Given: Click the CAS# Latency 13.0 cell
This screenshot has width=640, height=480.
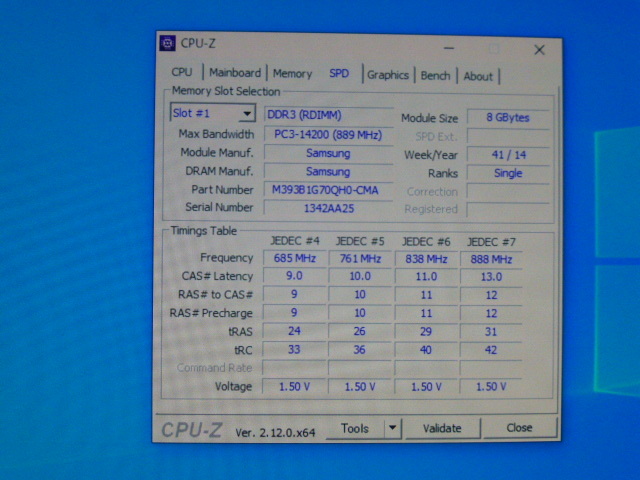Looking at the screenshot, I should (491, 277).
